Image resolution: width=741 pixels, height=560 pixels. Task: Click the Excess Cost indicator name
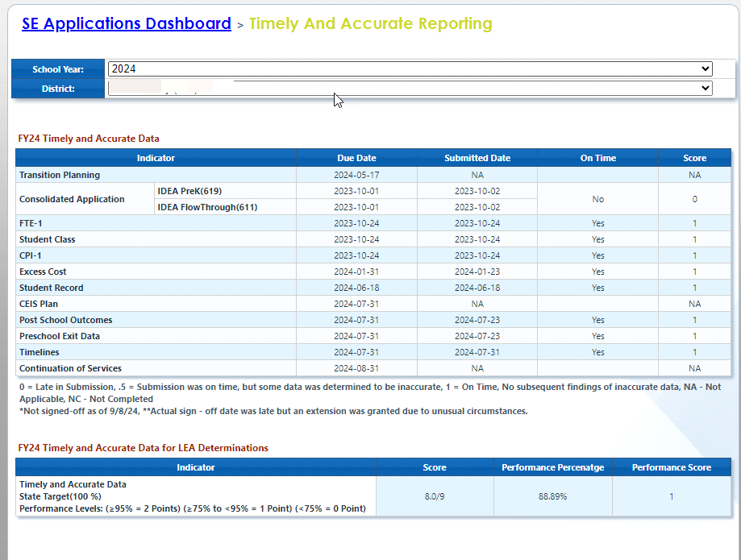pyautogui.click(x=43, y=272)
